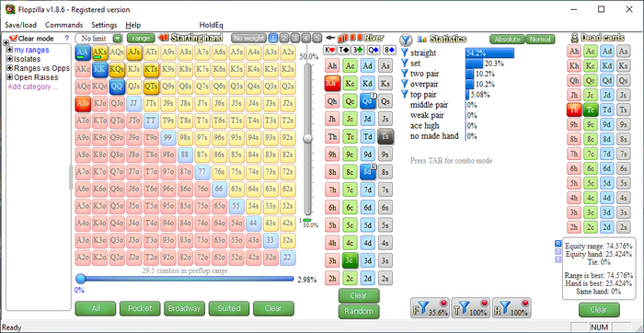Select weight group 1 button
The image size is (644, 333).
(x=273, y=39)
